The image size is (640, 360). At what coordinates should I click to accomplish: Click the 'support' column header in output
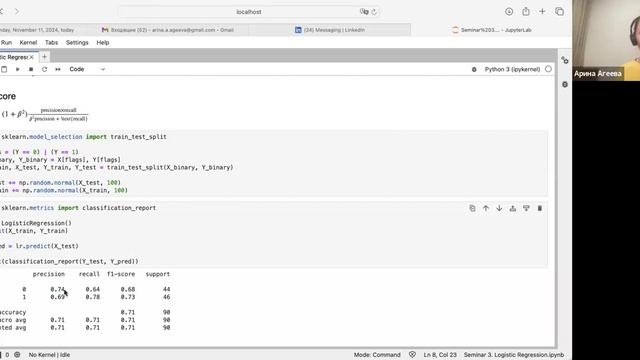point(158,274)
